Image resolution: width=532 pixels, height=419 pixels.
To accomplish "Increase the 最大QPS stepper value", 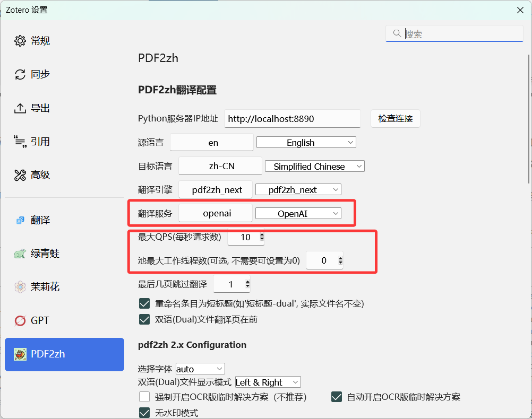I will click(x=262, y=235).
